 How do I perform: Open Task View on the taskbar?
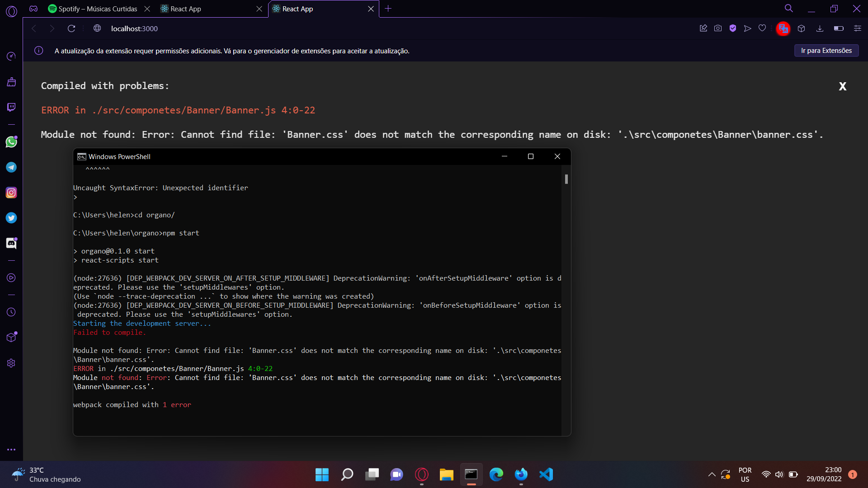pyautogui.click(x=372, y=474)
